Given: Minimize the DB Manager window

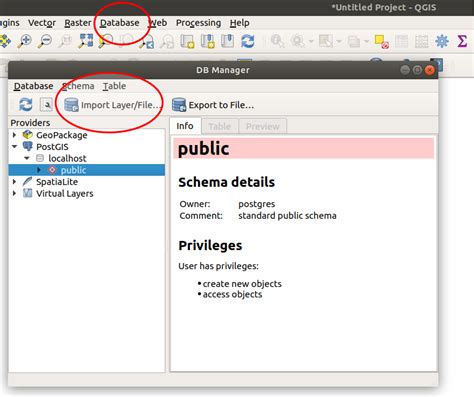Looking at the screenshot, I should point(405,70).
